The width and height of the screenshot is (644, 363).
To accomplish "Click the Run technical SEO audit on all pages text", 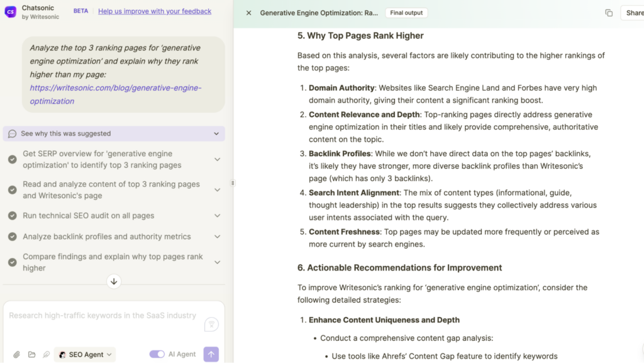I will 88,216.
